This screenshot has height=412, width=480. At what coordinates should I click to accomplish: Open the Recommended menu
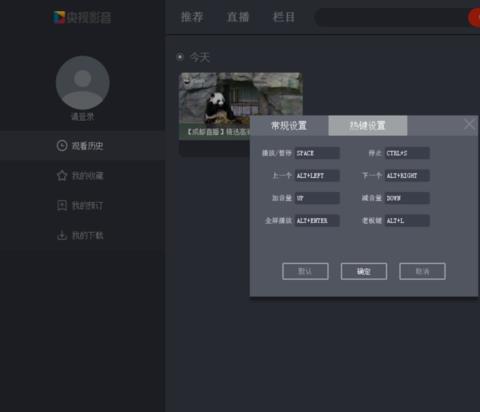click(x=192, y=17)
